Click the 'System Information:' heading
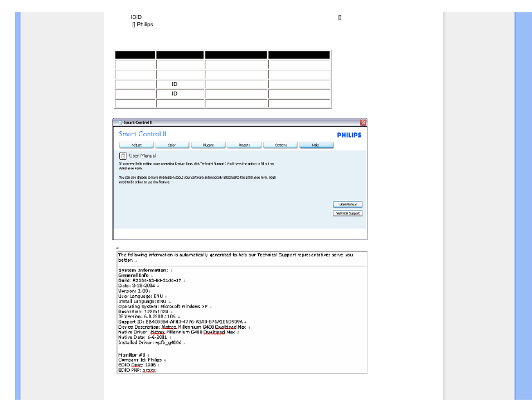The image size is (532, 412). coord(143,270)
